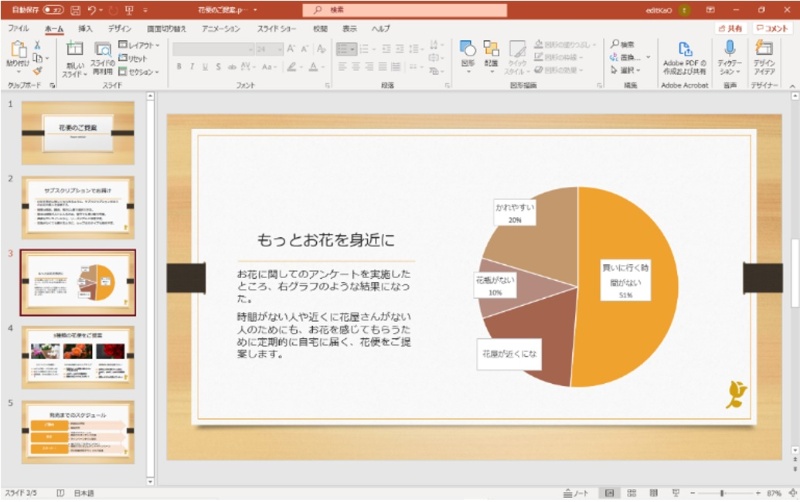This screenshot has width=800, height=502.
Task: Click the デザイン アイデア (Design Ideas) icon
Action: [764, 48]
